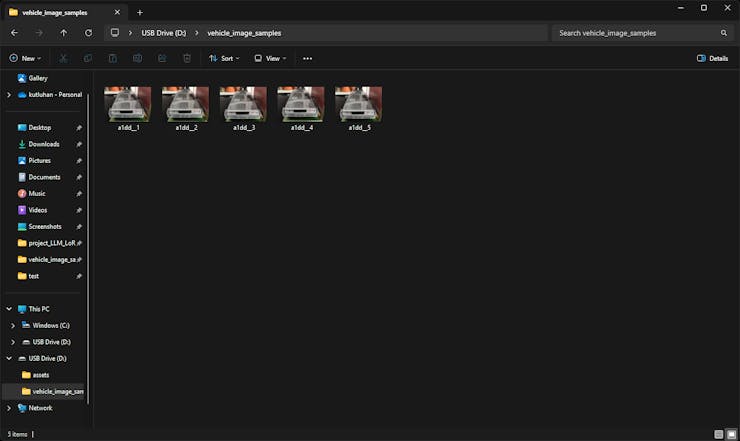
Task: Click vehicle_image_samples breadcrumb in address bar
Action: coord(244,33)
